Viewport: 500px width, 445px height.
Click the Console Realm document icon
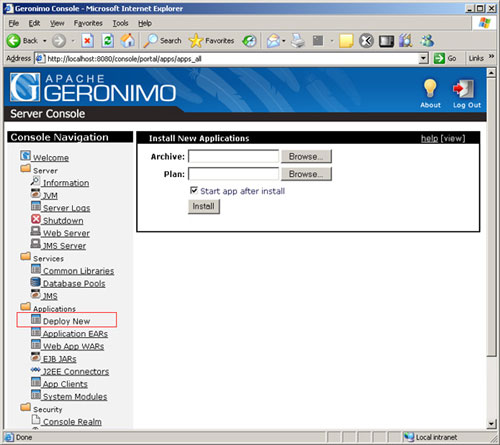(x=36, y=420)
